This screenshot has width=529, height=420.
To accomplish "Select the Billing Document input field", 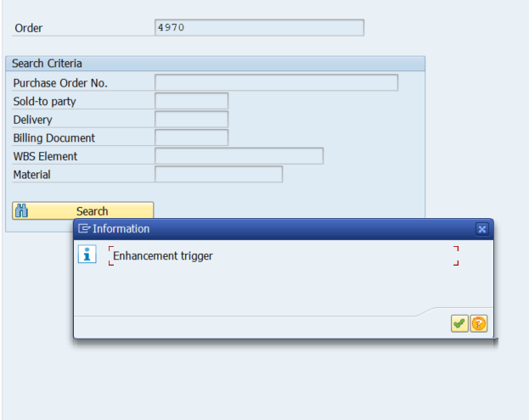I will point(191,137).
